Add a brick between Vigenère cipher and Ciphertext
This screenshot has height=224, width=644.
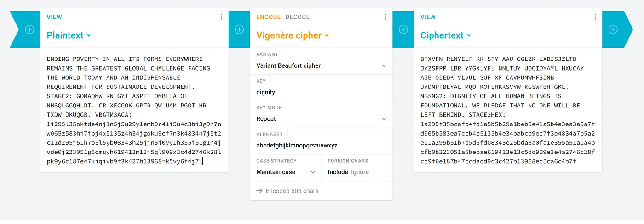pyautogui.click(x=403, y=29)
